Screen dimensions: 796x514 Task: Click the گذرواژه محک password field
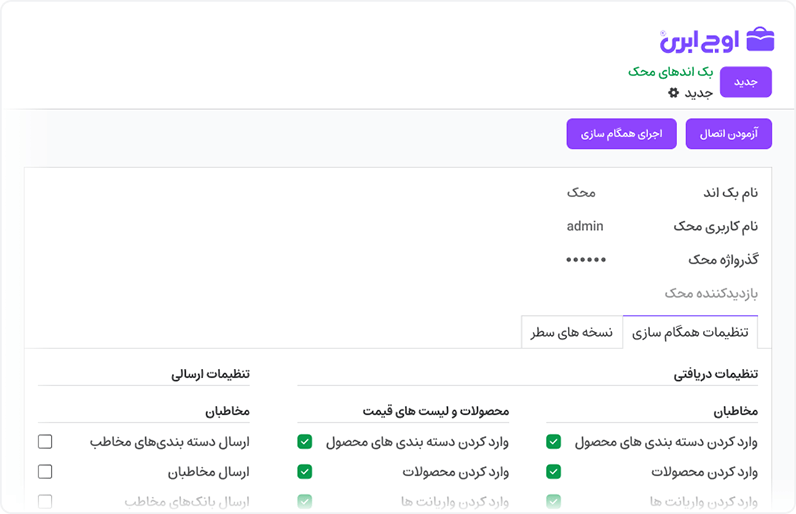click(x=586, y=259)
